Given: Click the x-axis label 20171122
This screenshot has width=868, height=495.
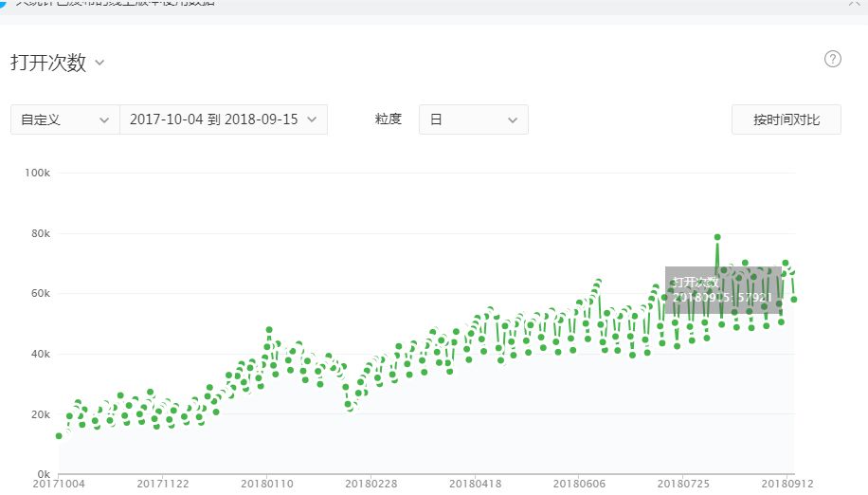Looking at the screenshot, I should click(x=163, y=484).
